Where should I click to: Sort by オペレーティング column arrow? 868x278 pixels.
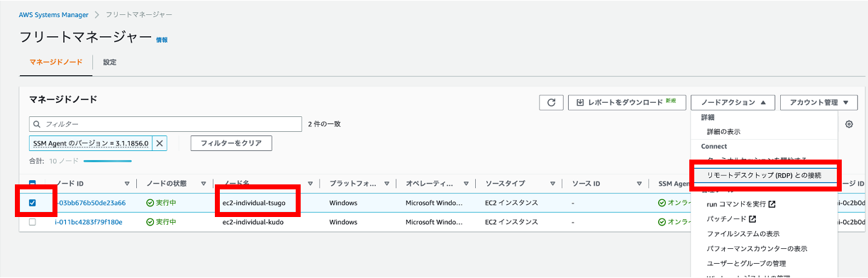click(x=467, y=184)
